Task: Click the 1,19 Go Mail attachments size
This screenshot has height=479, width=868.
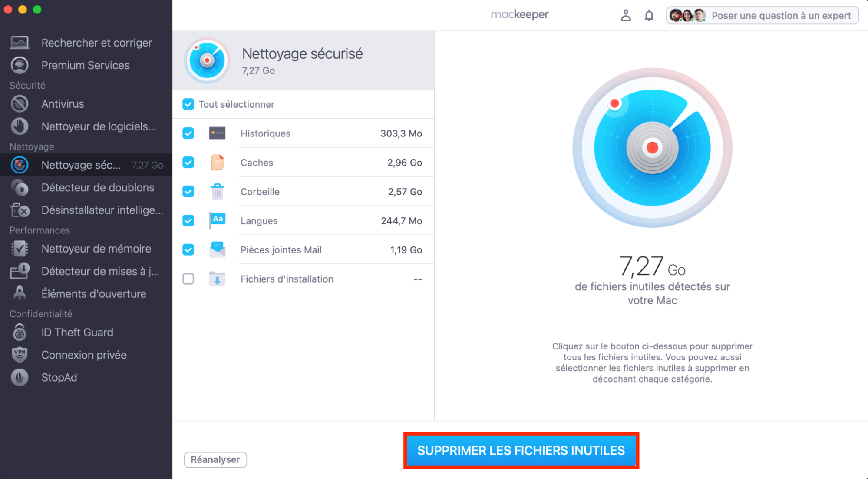Action: pyautogui.click(x=406, y=250)
